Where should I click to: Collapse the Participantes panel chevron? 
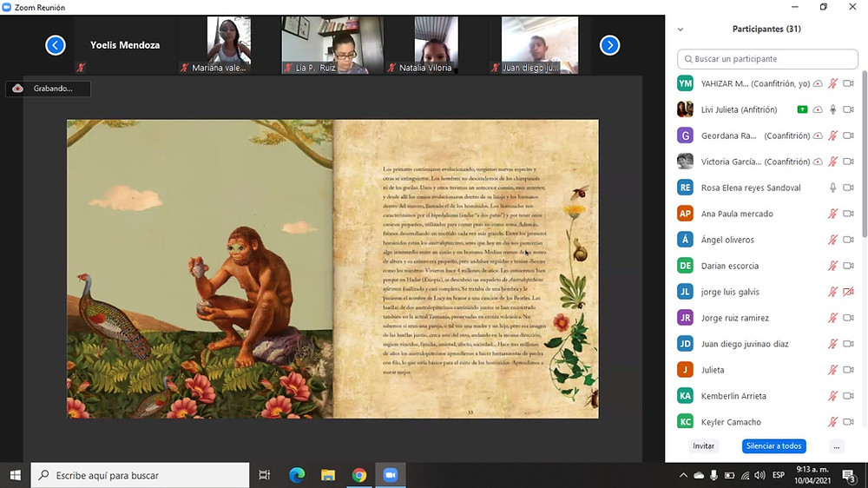click(x=681, y=30)
